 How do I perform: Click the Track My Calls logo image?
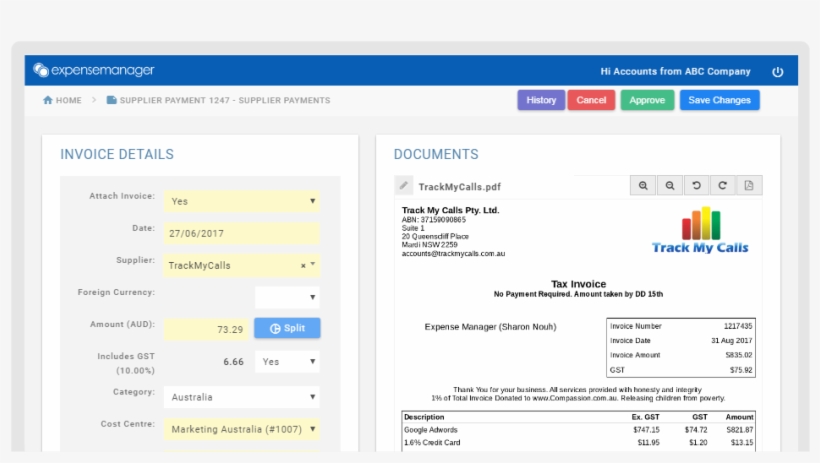700,230
